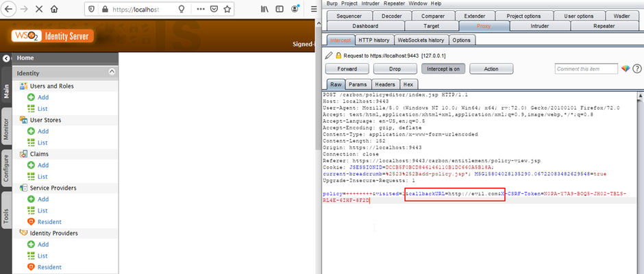Click Resident link under Identity Providers

tap(50, 267)
